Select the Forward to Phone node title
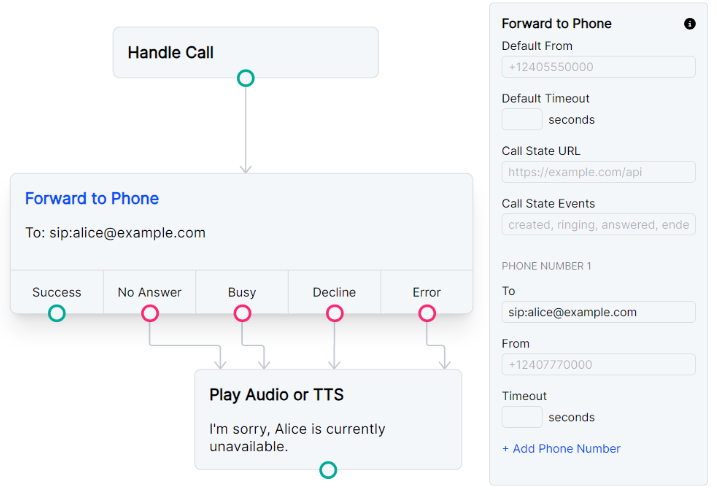 pos(92,198)
